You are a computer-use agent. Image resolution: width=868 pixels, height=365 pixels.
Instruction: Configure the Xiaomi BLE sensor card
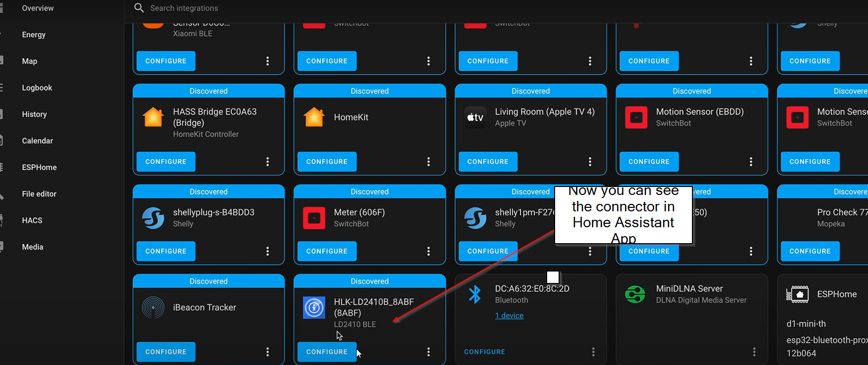coord(166,61)
